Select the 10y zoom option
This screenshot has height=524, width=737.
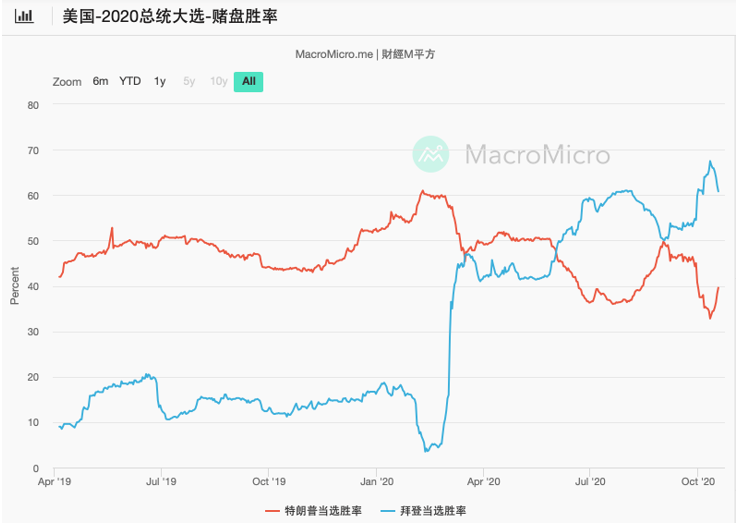coord(219,81)
